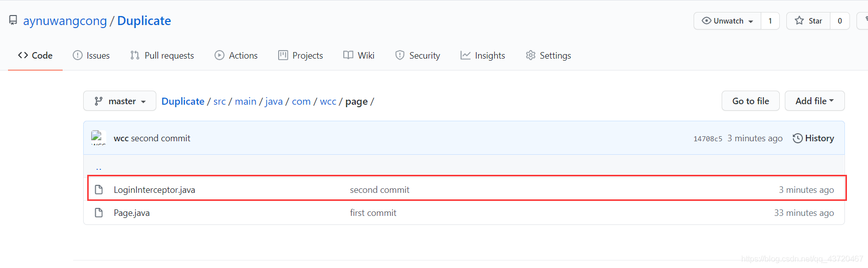The height and width of the screenshot is (268, 868).
Task: Expand the Add file dropdown
Action: (x=814, y=101)
